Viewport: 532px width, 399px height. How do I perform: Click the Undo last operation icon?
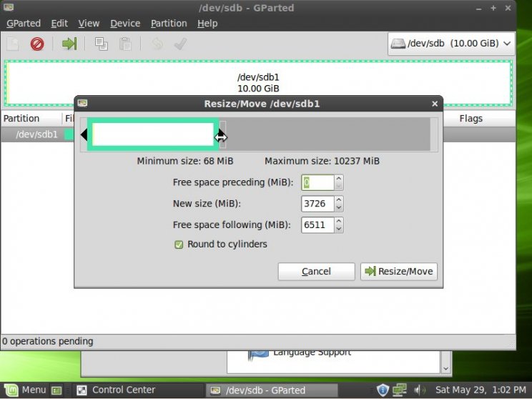tap(157, 44)
